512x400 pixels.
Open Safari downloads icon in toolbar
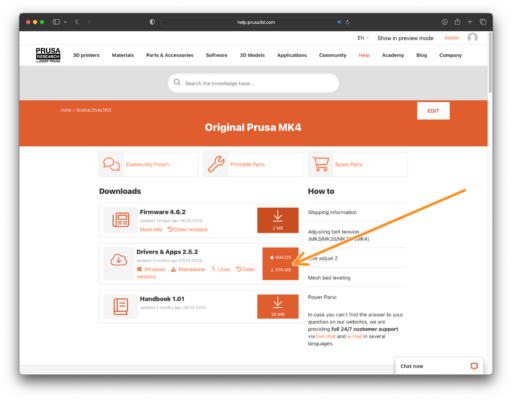point(445,22)
